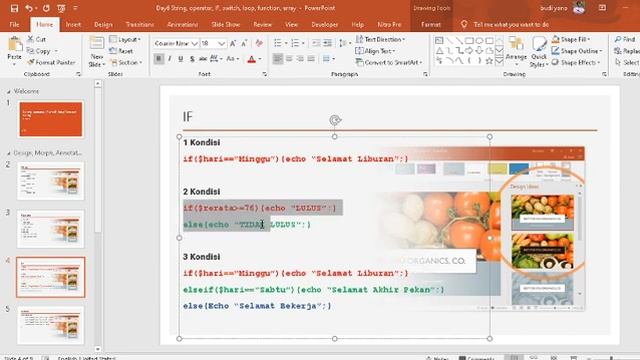The width and height of the screenshot is (640, 360).
Task: Switch to the Transitions tab
Action: click(140, 24)
